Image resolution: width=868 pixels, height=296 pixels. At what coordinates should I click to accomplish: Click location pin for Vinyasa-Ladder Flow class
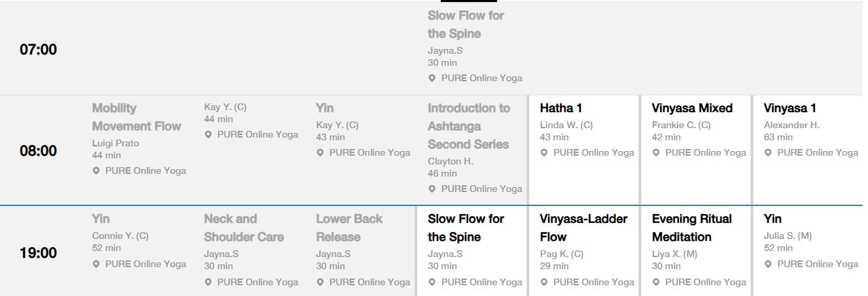tap(545, 282)
